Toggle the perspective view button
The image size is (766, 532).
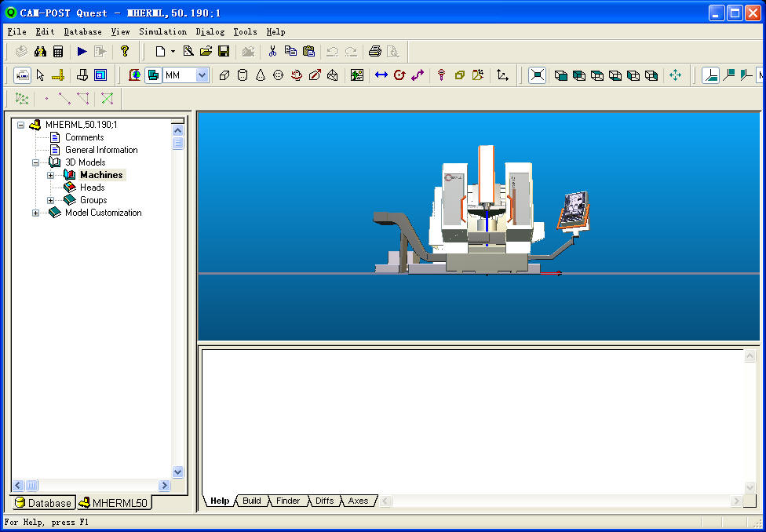537,75
